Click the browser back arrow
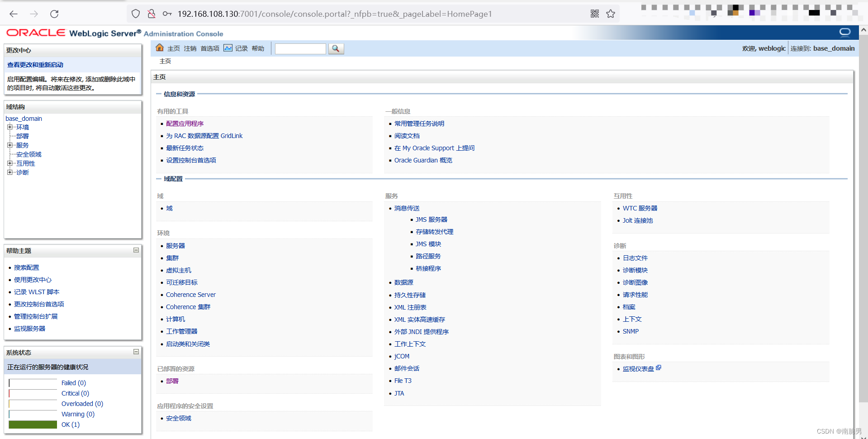The width and height of the screenshot is (868, 439). tap(14, 14)
